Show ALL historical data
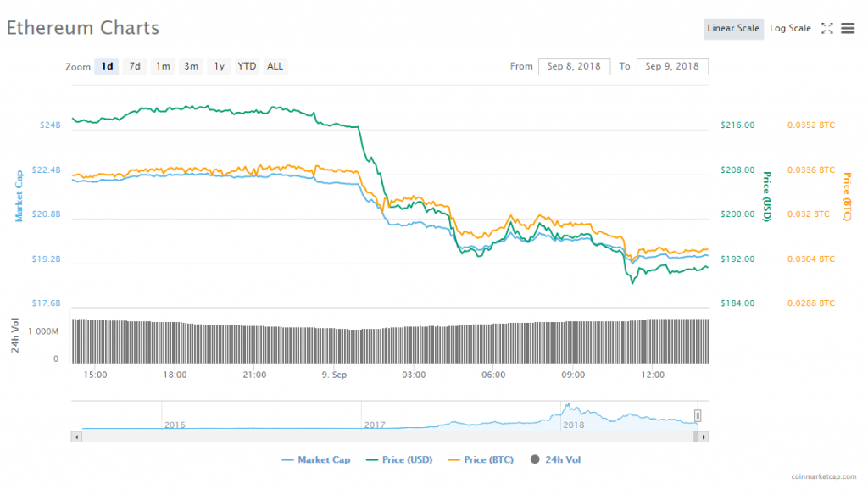 275,66
